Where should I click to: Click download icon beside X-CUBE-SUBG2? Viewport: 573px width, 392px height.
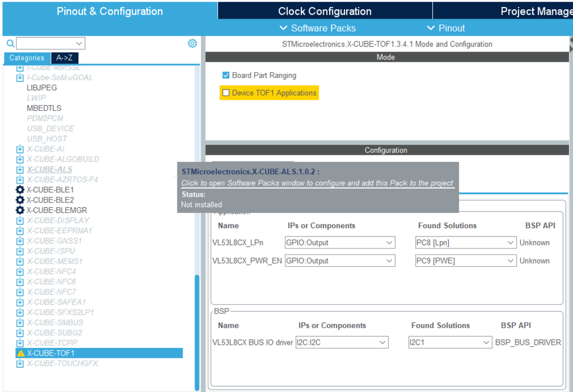(x=20, y=333)
